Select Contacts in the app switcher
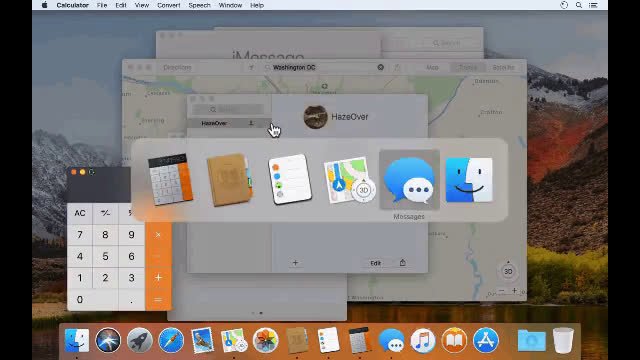640x360 pixels. pyautogui.click(x=230, y=180)
